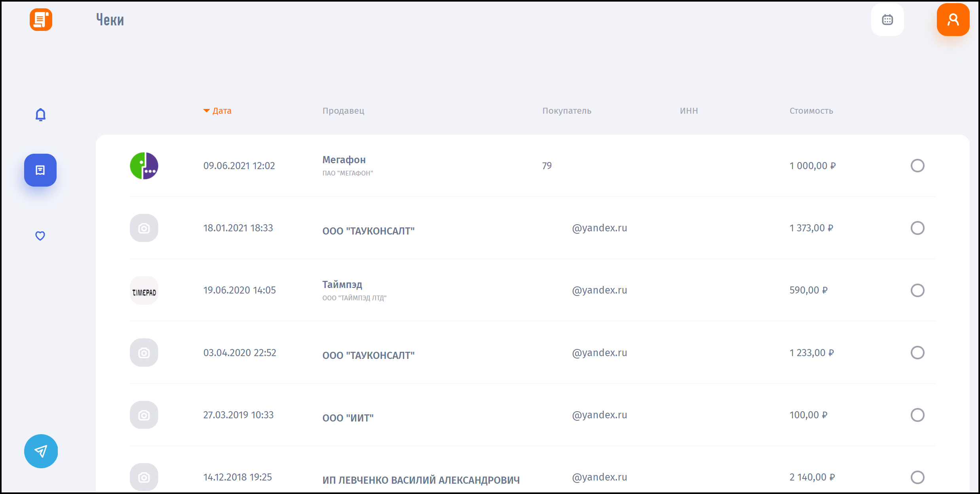Click the Timepad logo thumbnail
980x494 pixels.
point(144,290)
